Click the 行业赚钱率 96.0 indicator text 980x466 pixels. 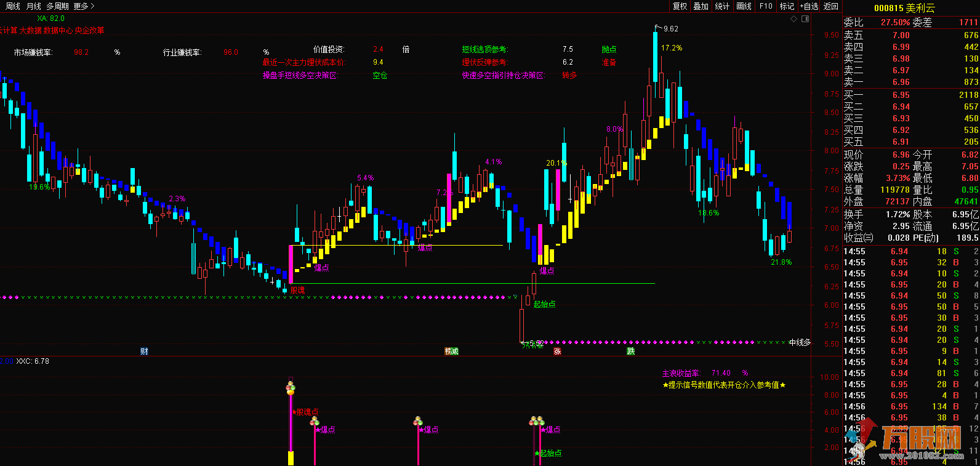click(201, 52)
